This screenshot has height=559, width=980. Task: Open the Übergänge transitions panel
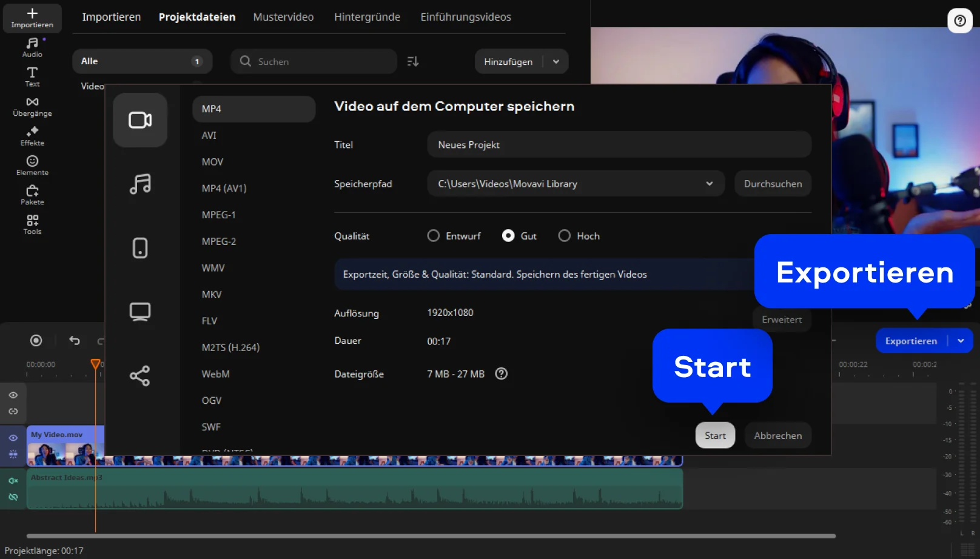coord(32,106)
